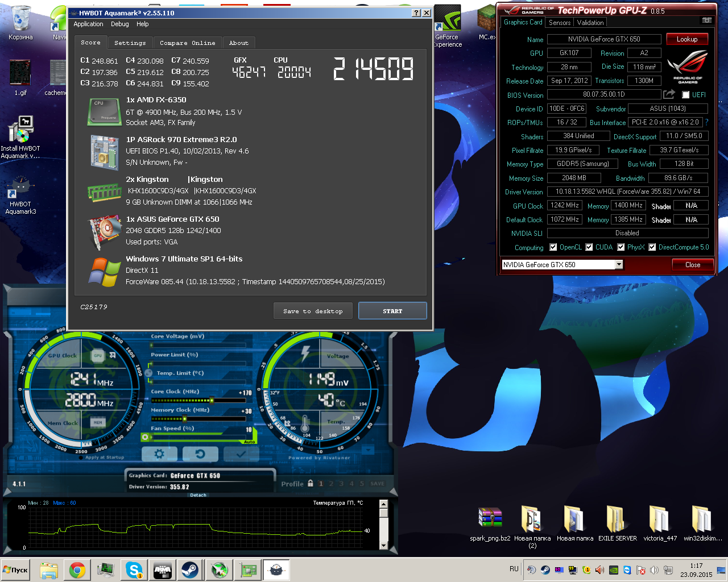Image resolution: width=728 pixels, height=582 pixels.
Task: Toggle the CUDA checkbox in GPU-Z
Action: click(589, 247)
